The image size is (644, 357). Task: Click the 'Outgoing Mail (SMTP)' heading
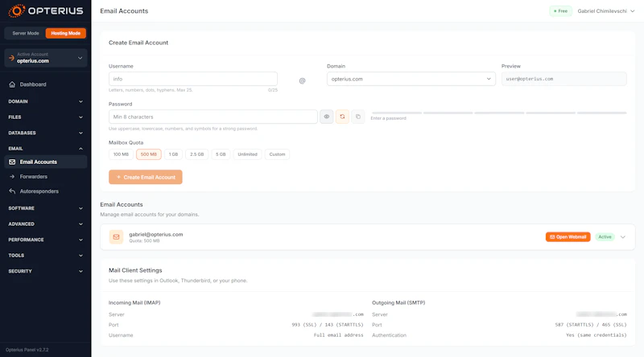398,303
